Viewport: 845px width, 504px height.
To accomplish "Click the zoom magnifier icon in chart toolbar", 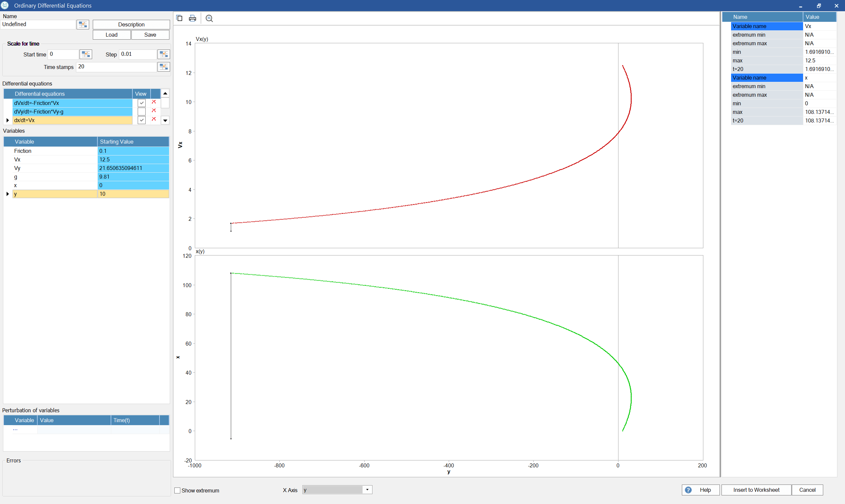I will 209,18.
